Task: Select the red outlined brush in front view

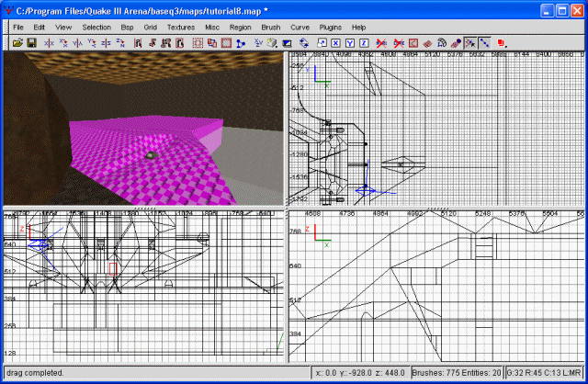Action: coord(112,269)
